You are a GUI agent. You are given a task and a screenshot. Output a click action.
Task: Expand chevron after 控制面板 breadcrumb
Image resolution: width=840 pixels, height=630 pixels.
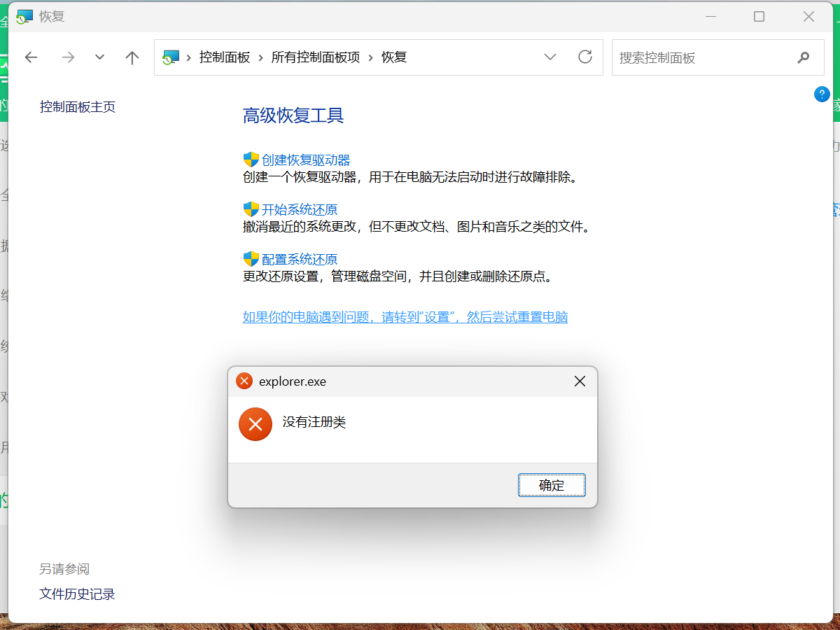pyautogui.click(x=261, y=57)
